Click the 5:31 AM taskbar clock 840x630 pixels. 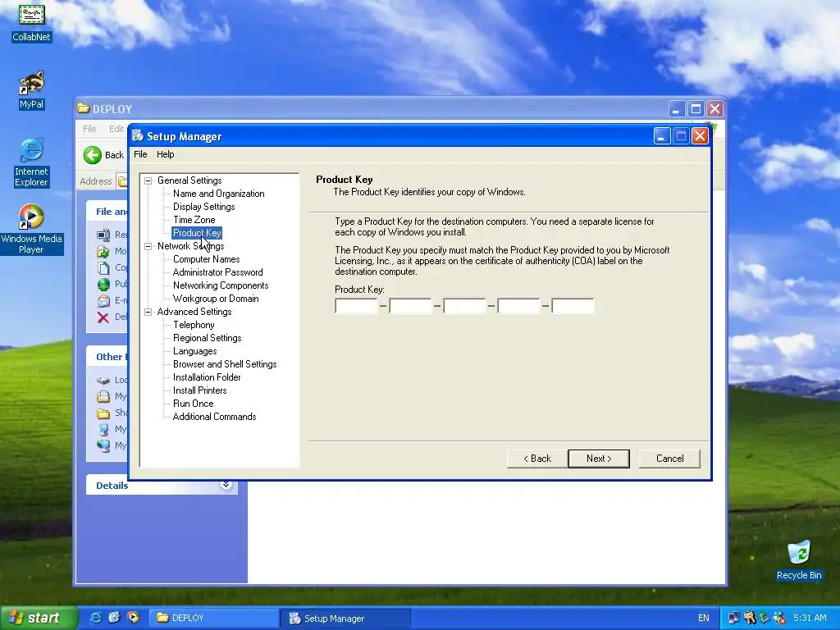[x=810, y=619]
